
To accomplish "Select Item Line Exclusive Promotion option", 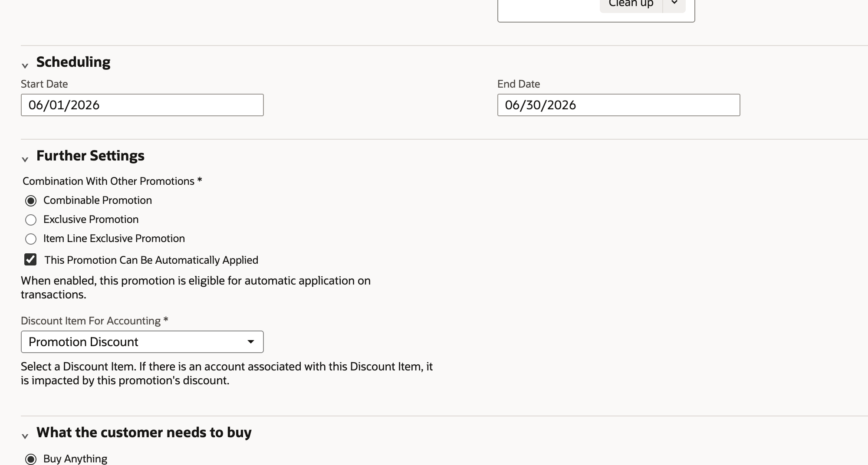I will 31,239.
